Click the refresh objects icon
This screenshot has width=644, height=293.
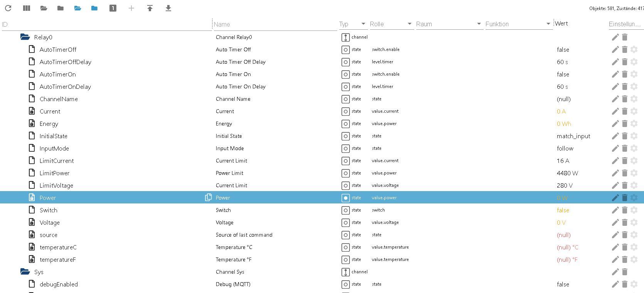pos(8,8)
